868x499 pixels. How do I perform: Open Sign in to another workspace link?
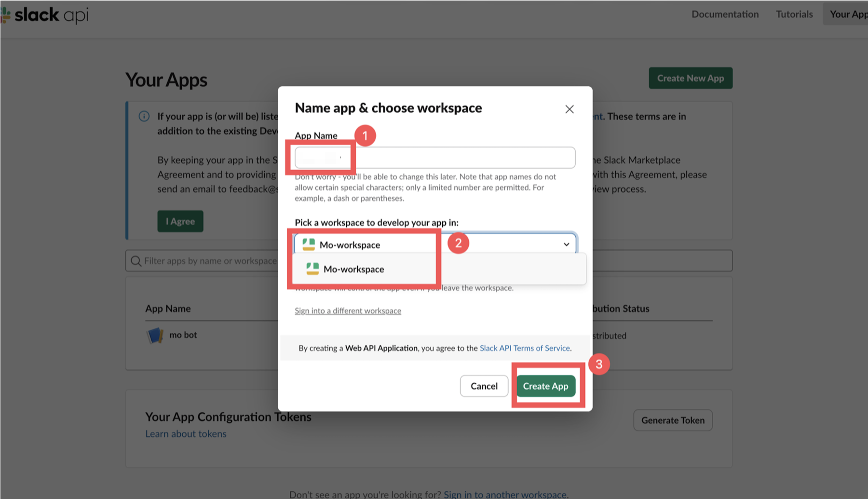tap(505, 494)
